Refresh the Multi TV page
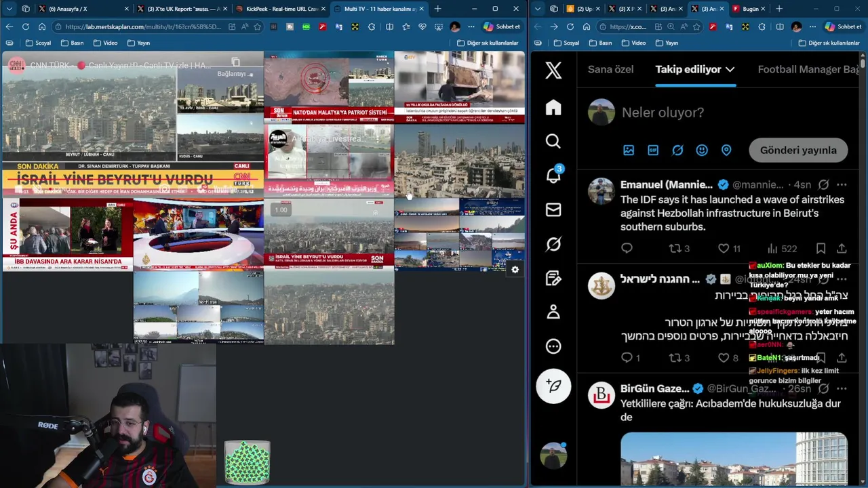This screenshot has width=868, height=488. click(x=26, y=26)
